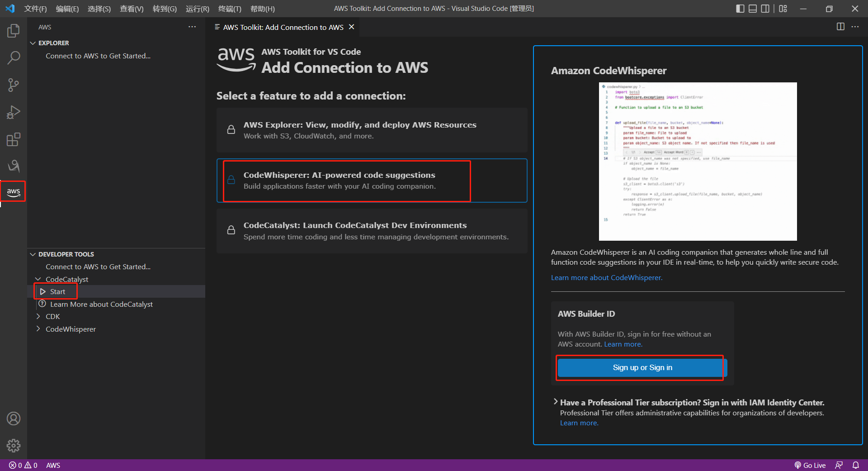Toggle the primary side bar layout icon
The image size is (868, 471).
coord(740,9)
